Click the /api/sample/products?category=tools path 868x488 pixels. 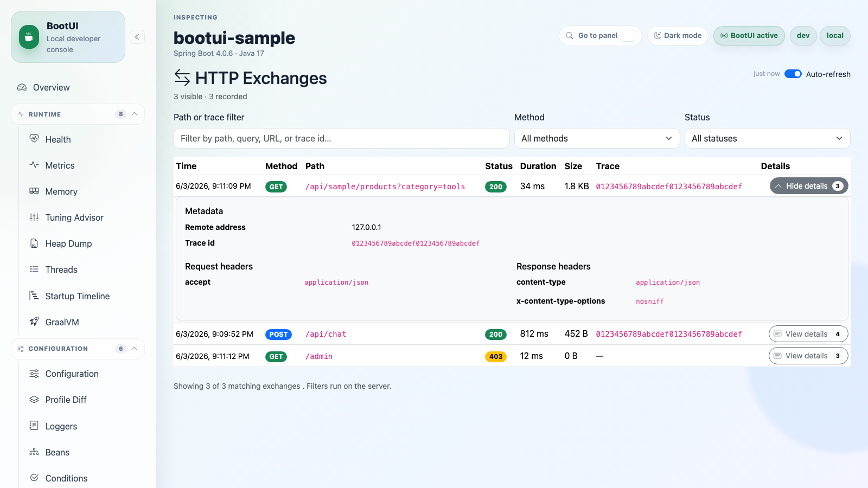tap(385, 187)
